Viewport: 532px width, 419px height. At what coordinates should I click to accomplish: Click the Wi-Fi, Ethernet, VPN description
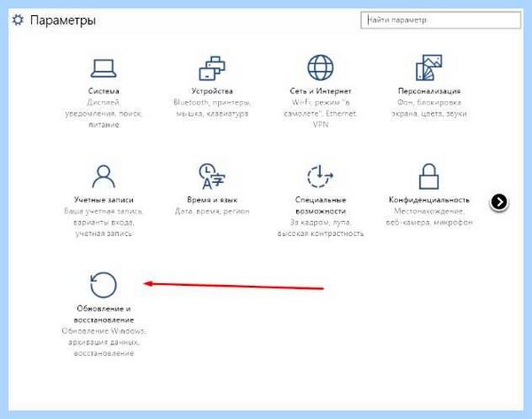point(320,113)
